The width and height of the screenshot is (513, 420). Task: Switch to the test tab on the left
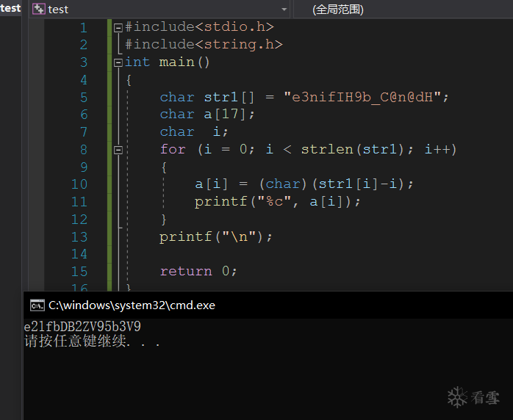point(10,8)
